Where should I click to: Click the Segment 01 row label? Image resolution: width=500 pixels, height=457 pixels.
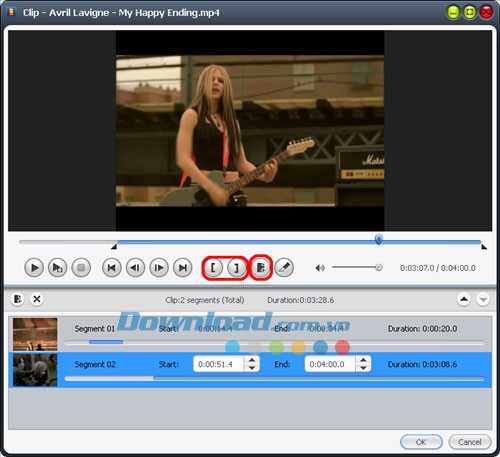click(95, 329)
